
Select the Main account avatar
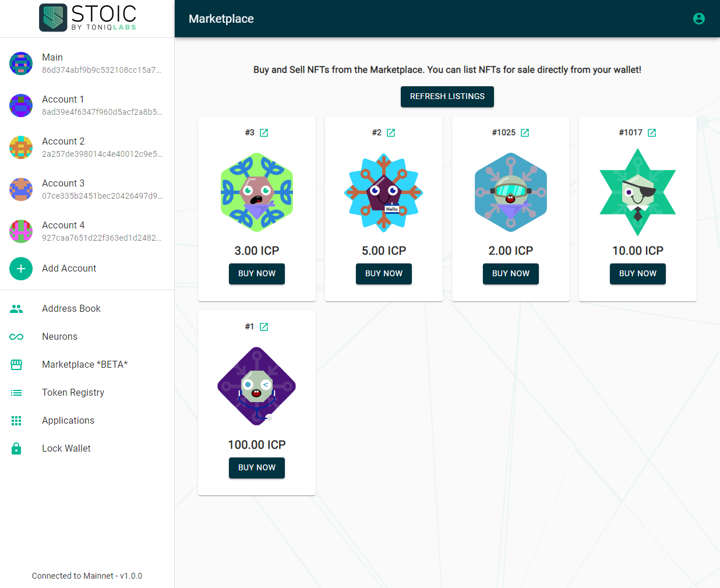tap(21, 64)
